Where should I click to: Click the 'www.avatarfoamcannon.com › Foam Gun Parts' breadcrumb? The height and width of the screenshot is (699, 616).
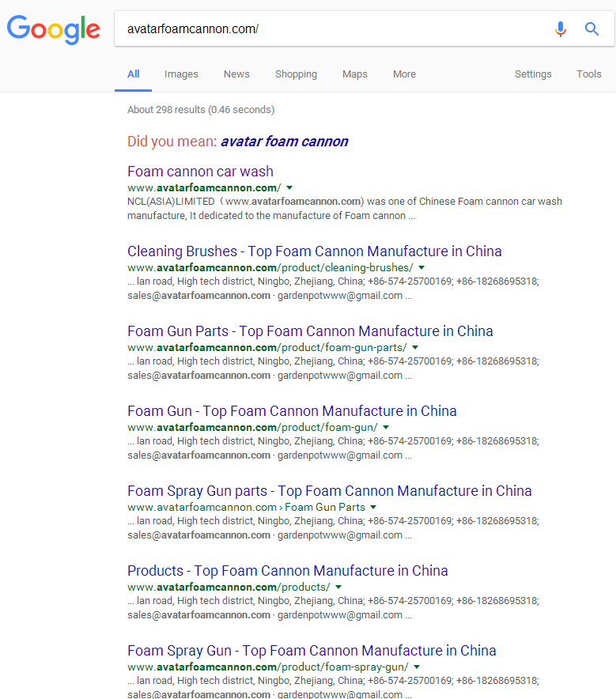click(246, 507)
